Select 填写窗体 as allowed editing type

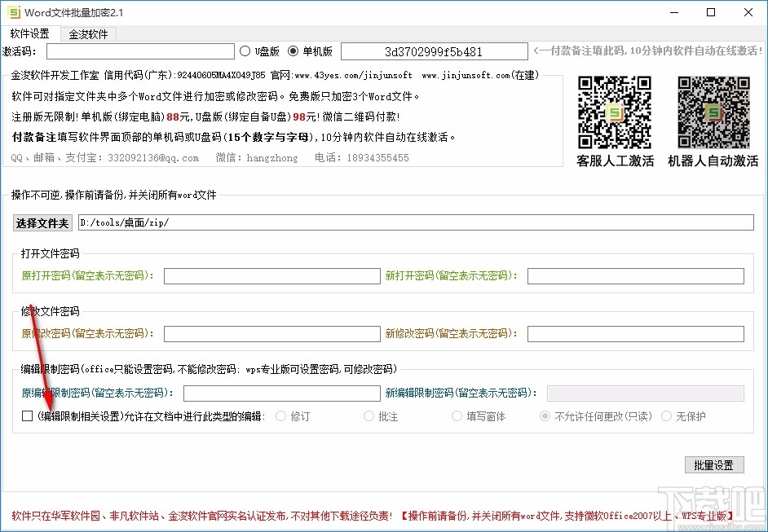[457, 415]
